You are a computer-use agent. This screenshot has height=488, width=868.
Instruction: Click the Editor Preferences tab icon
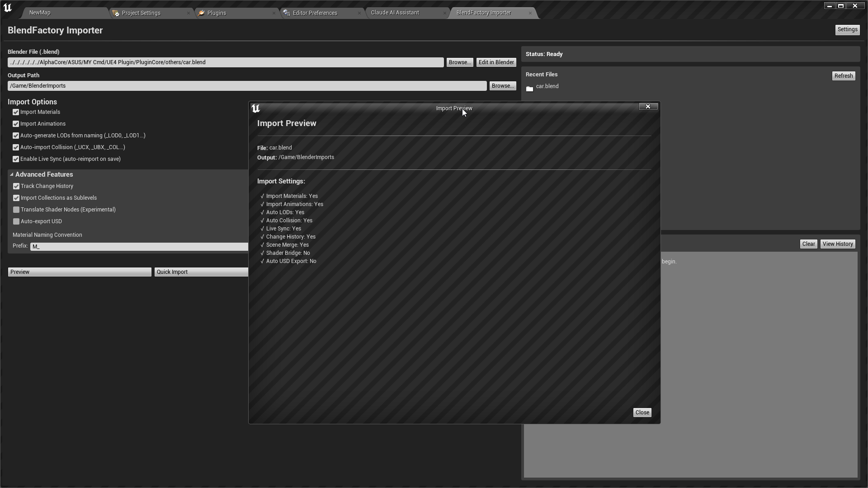pyautogui.click(x=287, y=13)
